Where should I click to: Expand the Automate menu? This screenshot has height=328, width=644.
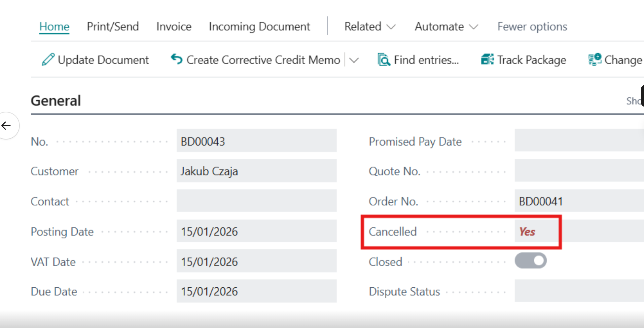(x=447, y=26)
